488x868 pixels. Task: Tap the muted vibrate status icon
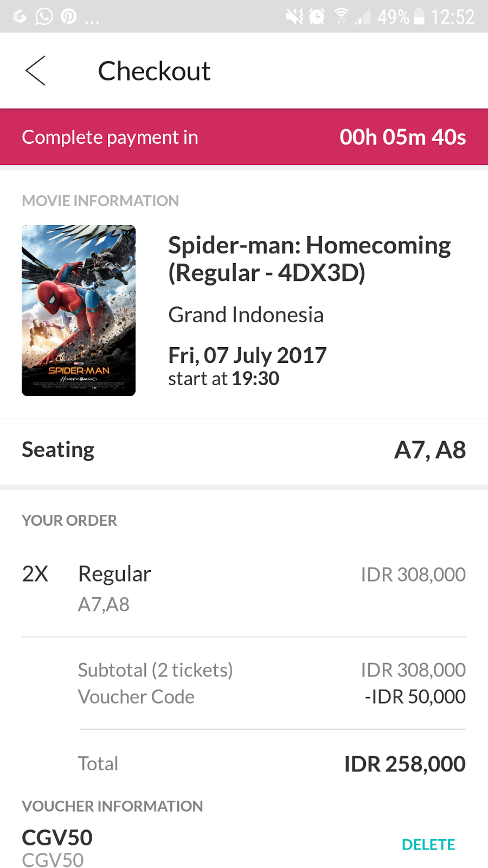click(x=294, y=17)
